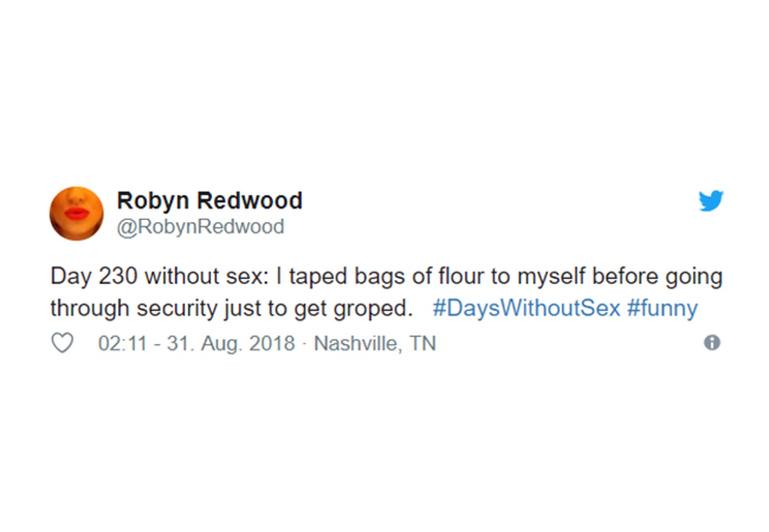Click 'through security just to get groped' line
769x532 pixels.
[x=231, y=308]
